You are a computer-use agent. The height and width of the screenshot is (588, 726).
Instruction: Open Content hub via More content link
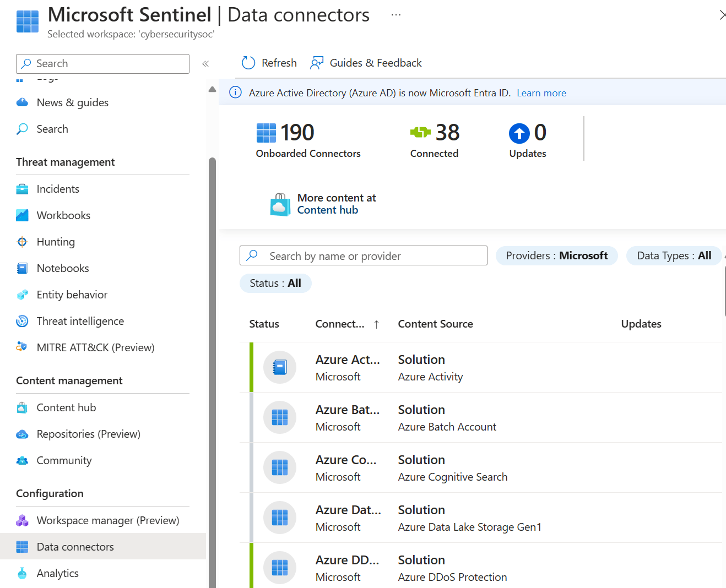tap(327, 210)
